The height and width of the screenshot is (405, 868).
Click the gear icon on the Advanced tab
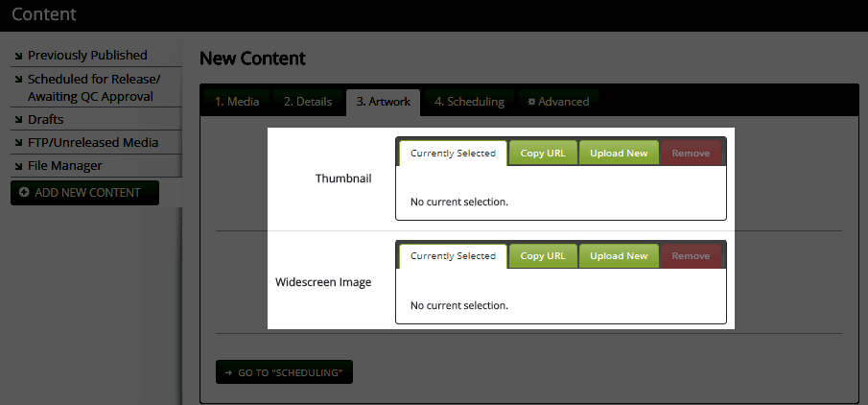pos(531,102)
